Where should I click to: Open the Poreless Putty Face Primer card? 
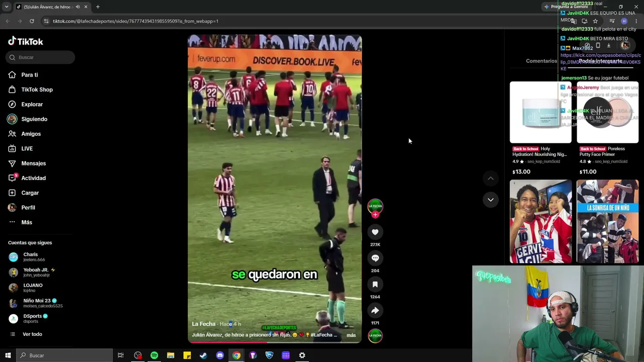(x=607, y=129)
